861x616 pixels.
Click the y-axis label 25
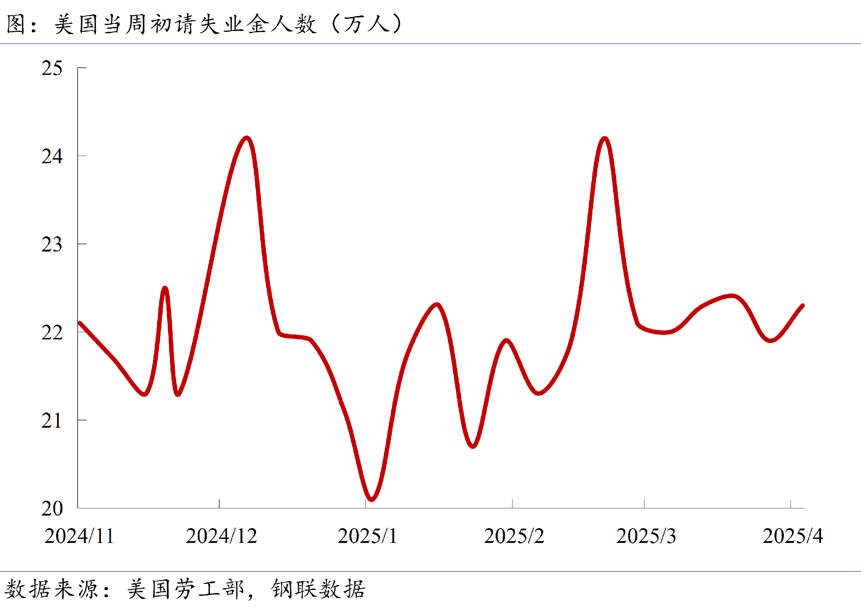tap(52, 69)
